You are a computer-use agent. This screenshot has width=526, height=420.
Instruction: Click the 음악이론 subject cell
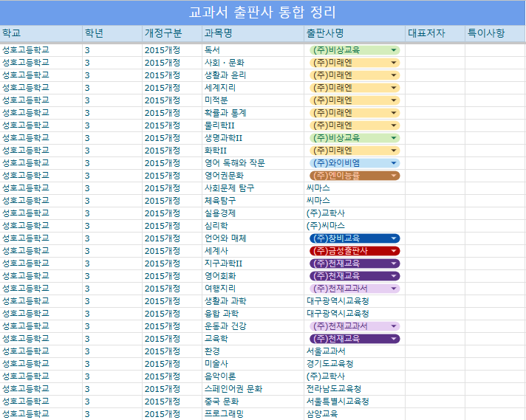pyautogui.click(x=253, y=376)
